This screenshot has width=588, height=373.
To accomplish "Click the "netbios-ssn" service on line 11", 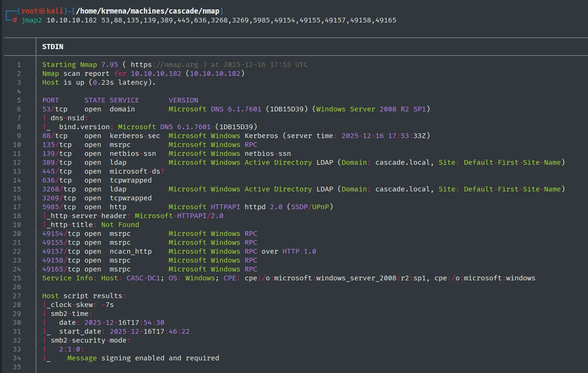I will [133, 154].
